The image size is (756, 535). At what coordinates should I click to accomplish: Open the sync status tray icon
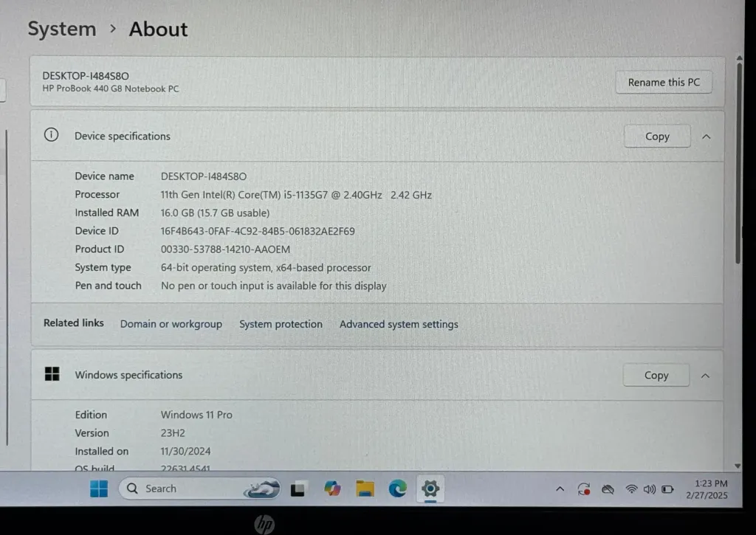(584, 489)
